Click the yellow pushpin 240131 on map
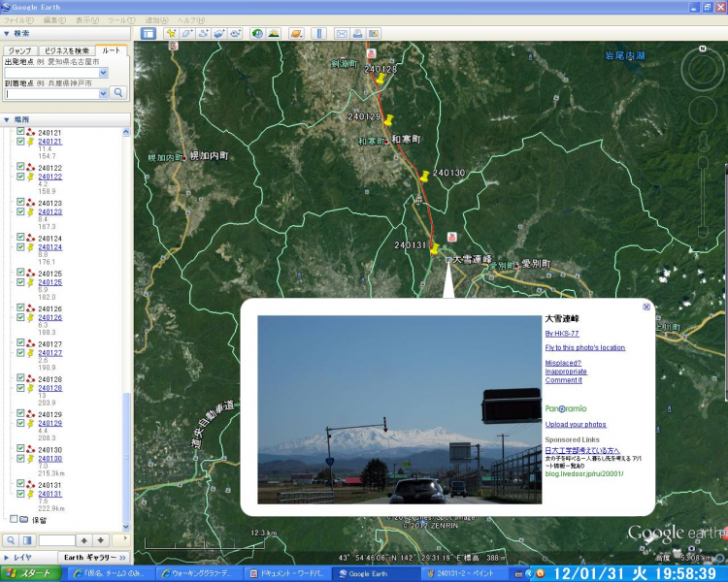The height and width of the screenshot is (582, 728). (x=434, y=248)
